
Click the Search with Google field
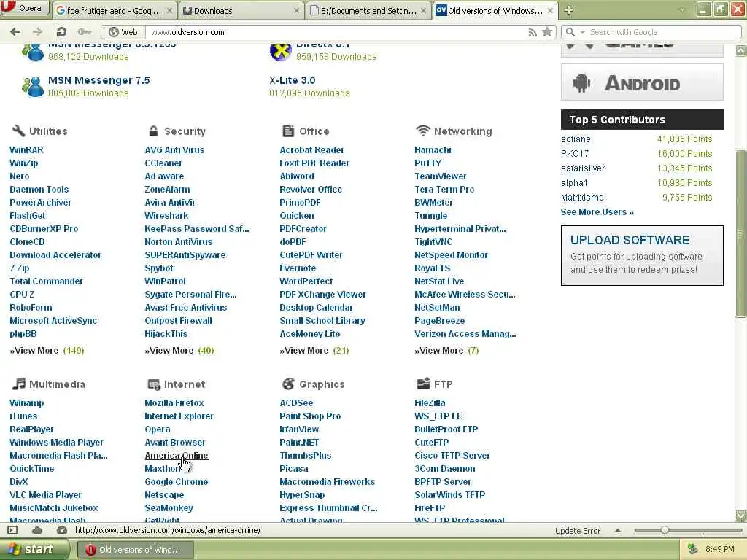tap(651, 32)
